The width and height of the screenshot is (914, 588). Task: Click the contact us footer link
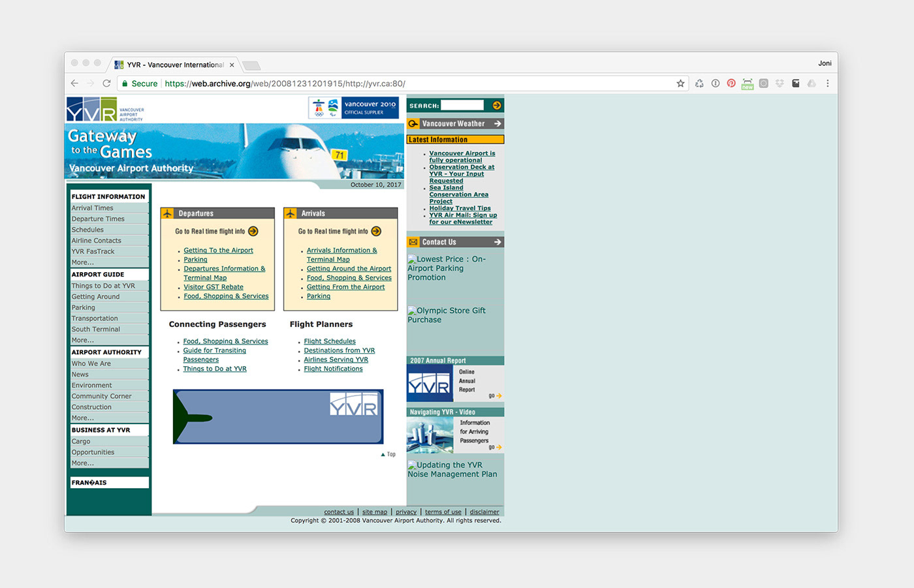tap(339, 512)
